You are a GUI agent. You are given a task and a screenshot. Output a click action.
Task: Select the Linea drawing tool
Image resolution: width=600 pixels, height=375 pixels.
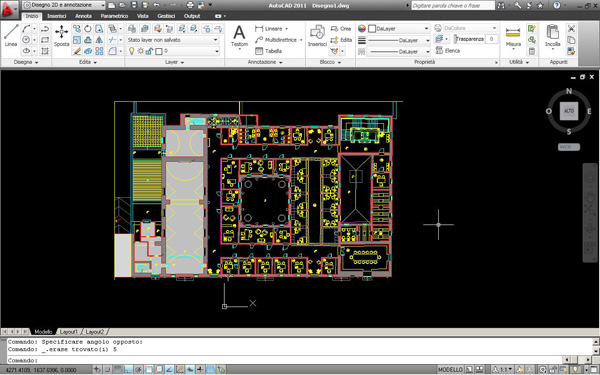click(x=11, y=35)
